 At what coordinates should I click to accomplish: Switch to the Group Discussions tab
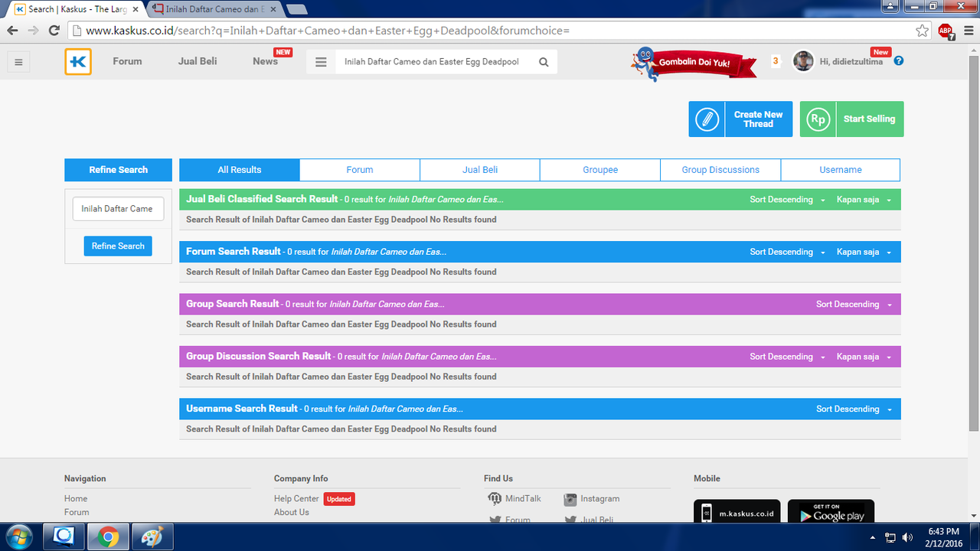(720, 170)
